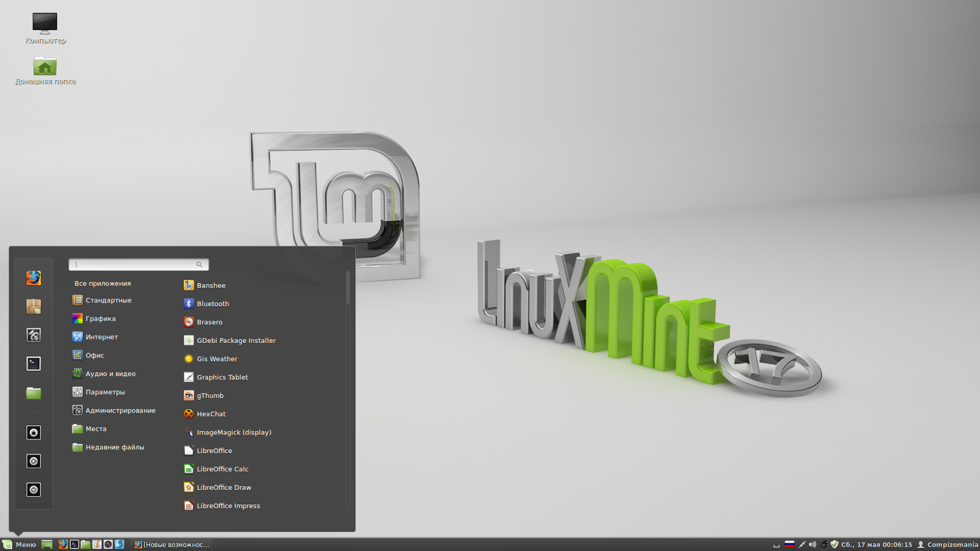Open Files folder icon in favorites sidebar
The width and height of the screenshot is (980, 551).
[34, 392]
